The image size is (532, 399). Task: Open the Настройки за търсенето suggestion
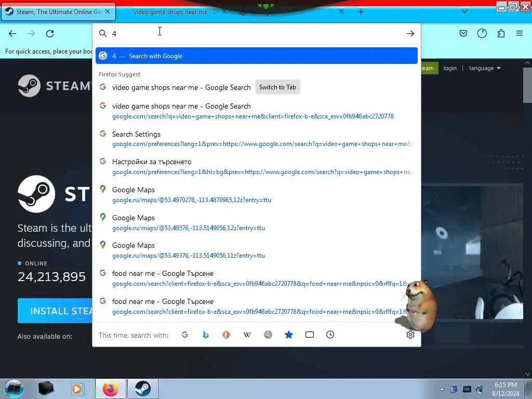pyautogui.click(x=257, y=167)
